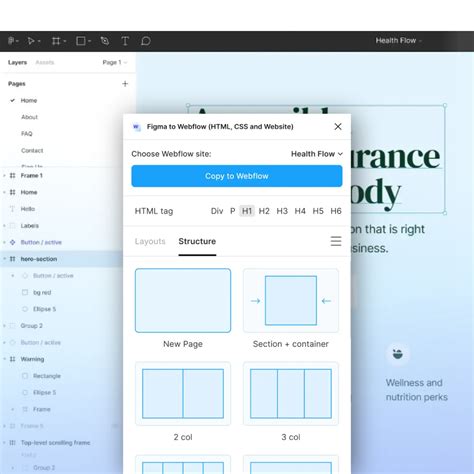The image size is (474, 474).
Task: Click Copy to Webflow button
Action: [237, 176]
